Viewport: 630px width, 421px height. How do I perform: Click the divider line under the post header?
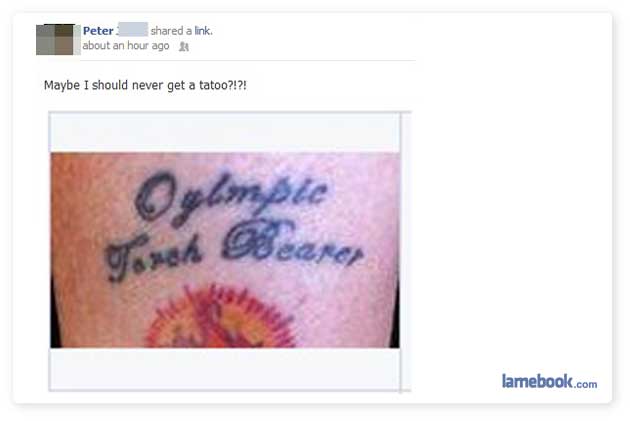pyautogui.click(x=248, y=61)
